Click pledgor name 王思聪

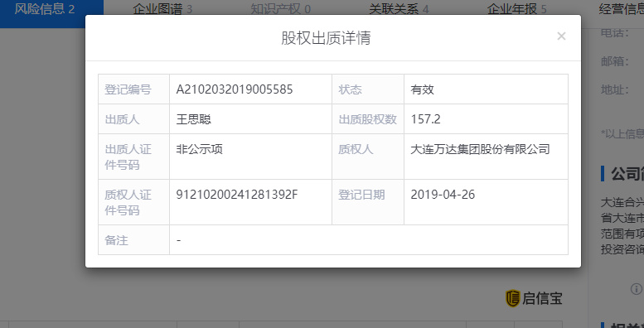tap(193, 119)
